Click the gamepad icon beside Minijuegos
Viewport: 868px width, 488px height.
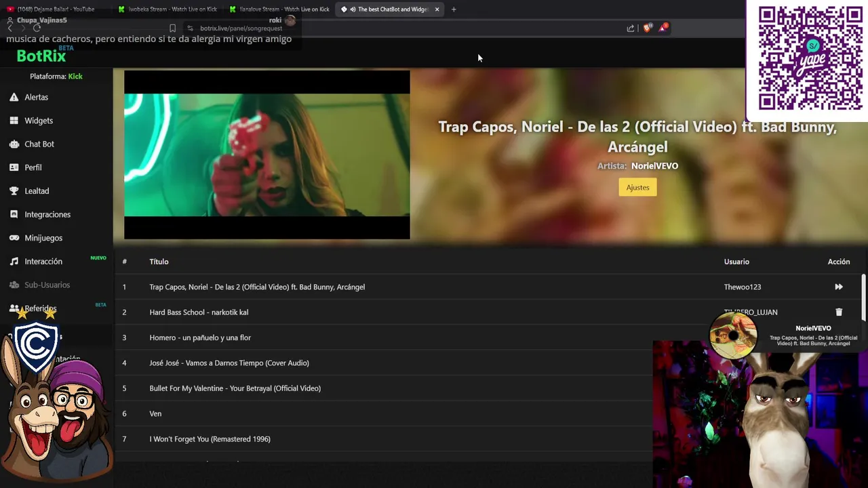click(14, 238)
